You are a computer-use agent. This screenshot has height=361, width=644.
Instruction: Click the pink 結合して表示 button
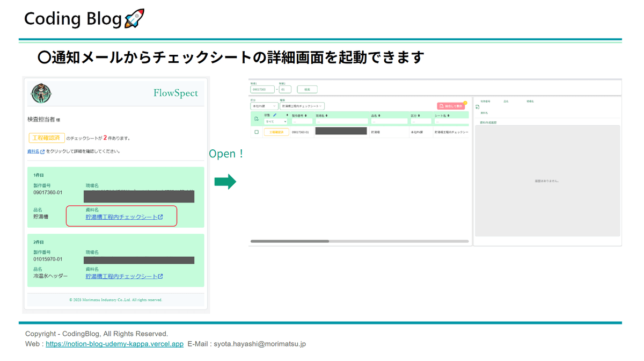click(451, 106)
